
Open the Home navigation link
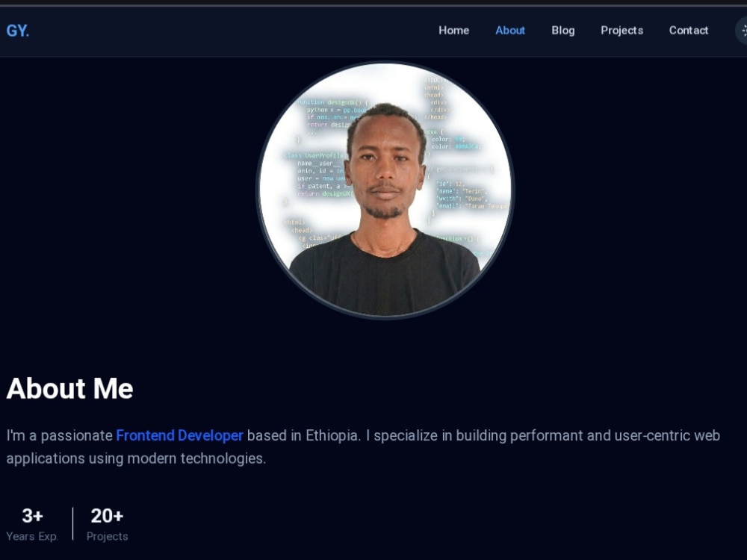coord(453,31)
